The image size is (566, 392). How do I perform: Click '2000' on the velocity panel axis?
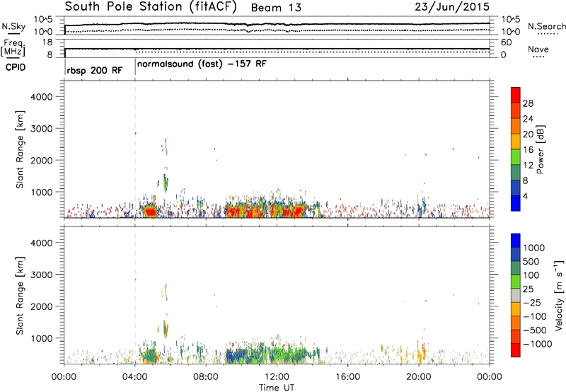42,306
